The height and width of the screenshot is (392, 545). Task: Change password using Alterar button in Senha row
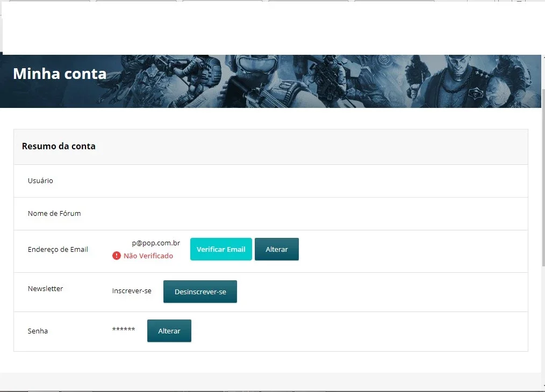click(x=169, y=331)
